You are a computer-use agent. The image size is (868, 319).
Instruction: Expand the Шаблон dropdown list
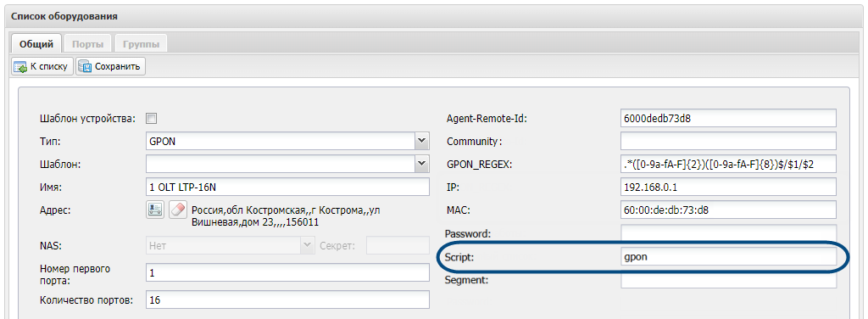pyautogui.click(x=422, y=164)
